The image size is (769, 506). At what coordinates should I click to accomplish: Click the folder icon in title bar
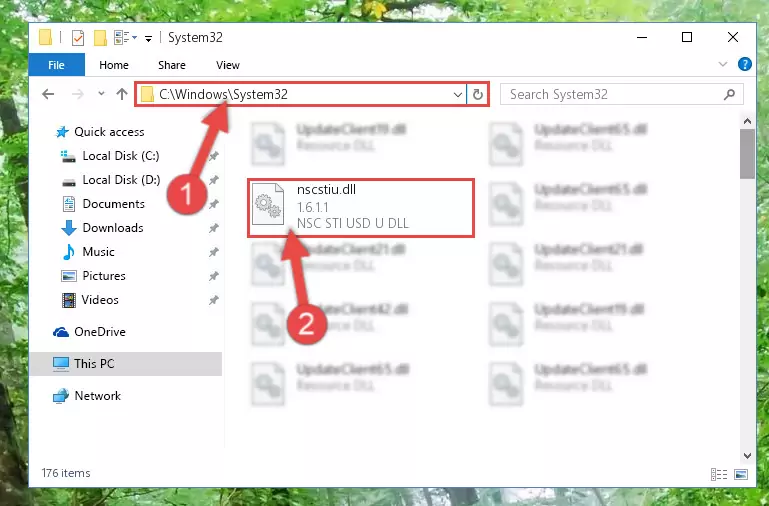point(45,37)
